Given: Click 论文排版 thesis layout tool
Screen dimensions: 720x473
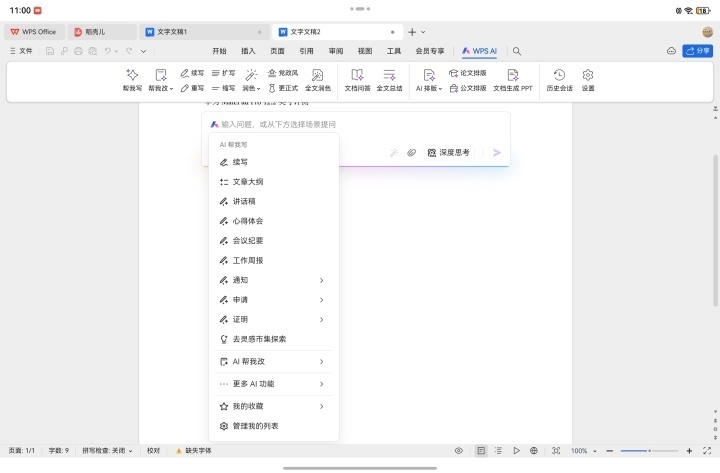Looking at the screenshot, I should (467, 73).
